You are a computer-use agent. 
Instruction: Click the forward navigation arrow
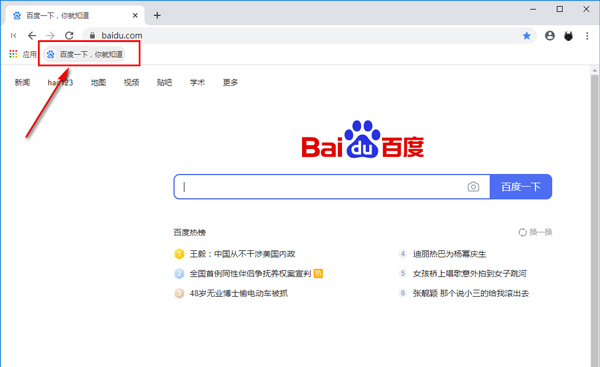tap(51, 36)
